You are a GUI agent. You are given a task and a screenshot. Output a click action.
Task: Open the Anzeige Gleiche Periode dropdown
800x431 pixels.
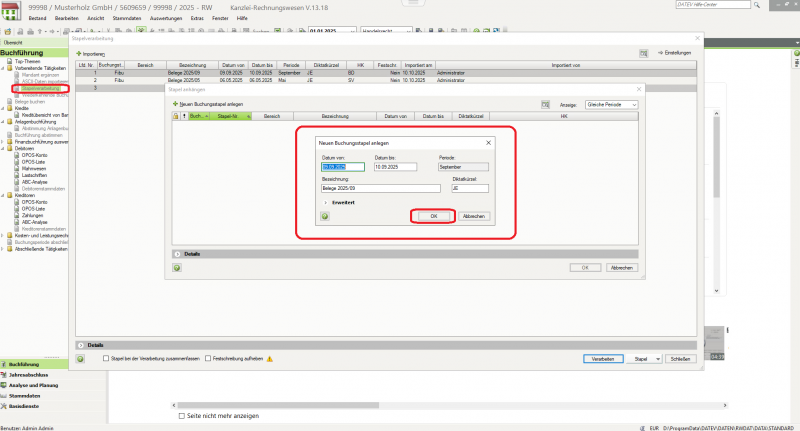pos(611,103)
